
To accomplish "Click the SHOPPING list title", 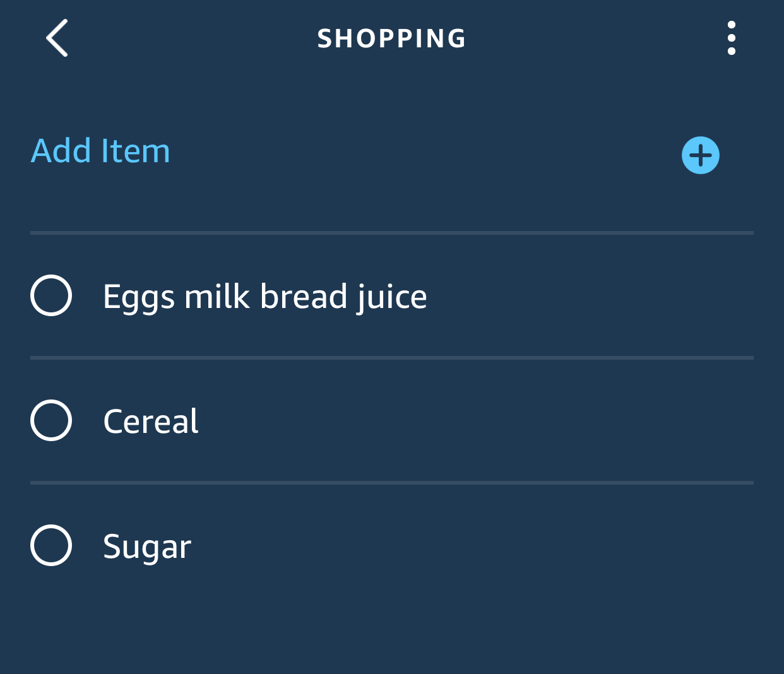I will pos(391,38).
